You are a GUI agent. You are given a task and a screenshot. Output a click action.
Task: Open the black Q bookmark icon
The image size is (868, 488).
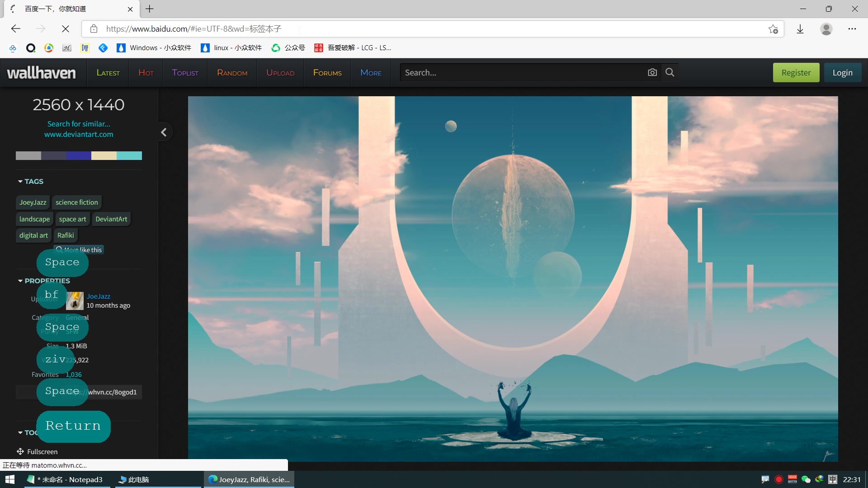(x=31, y=48)
